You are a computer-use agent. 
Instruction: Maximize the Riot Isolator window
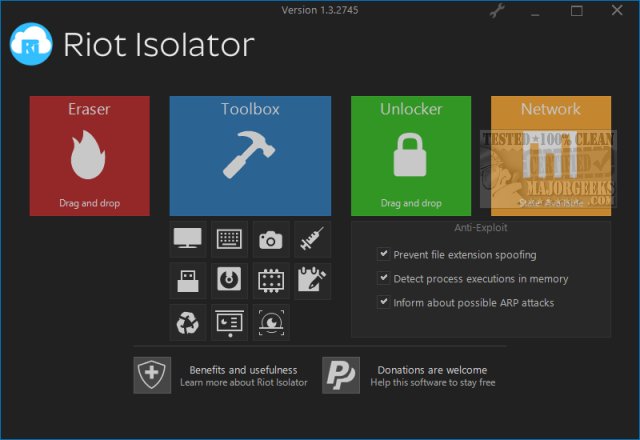pos(576,11)
